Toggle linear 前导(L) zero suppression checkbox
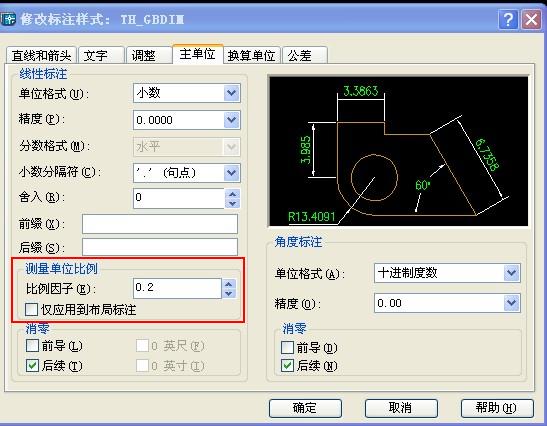Viewport: 547px width, 426px height. pos(32,346)
